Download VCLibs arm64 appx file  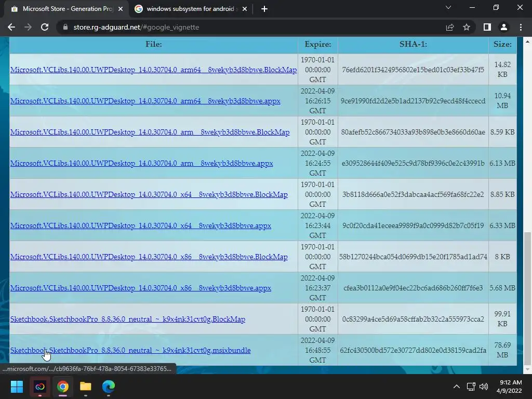[x=145, y=101]
